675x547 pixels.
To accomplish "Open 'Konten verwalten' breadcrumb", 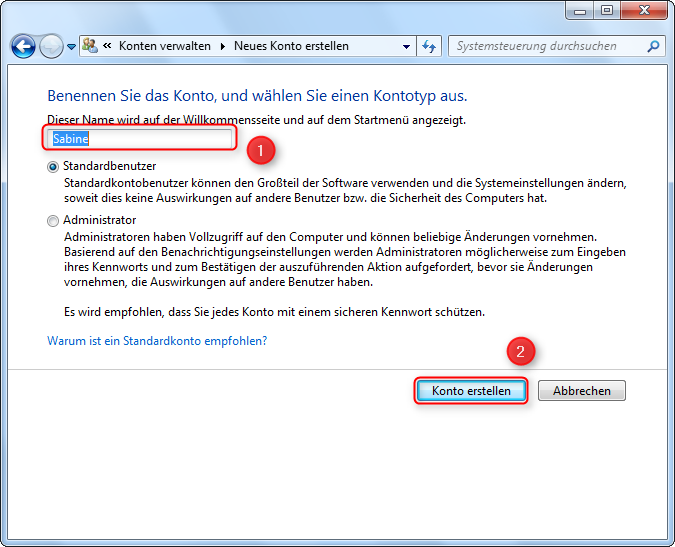I will [165, 46].
